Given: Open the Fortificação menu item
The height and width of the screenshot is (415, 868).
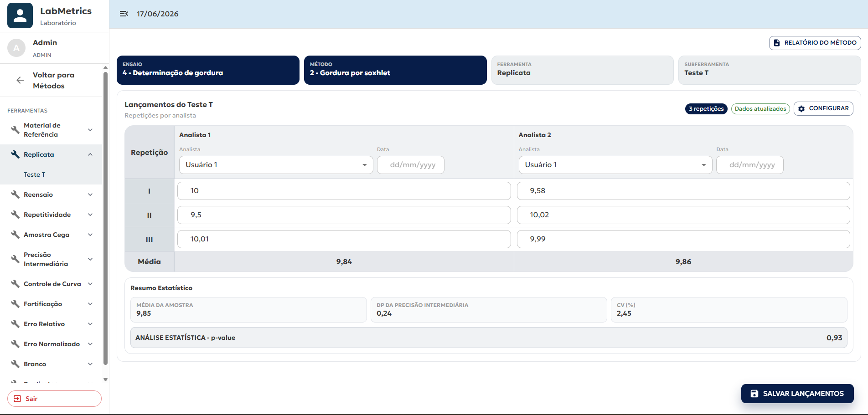Looking at the screenshot, I should pyautogui.click(x=52, y=304).
